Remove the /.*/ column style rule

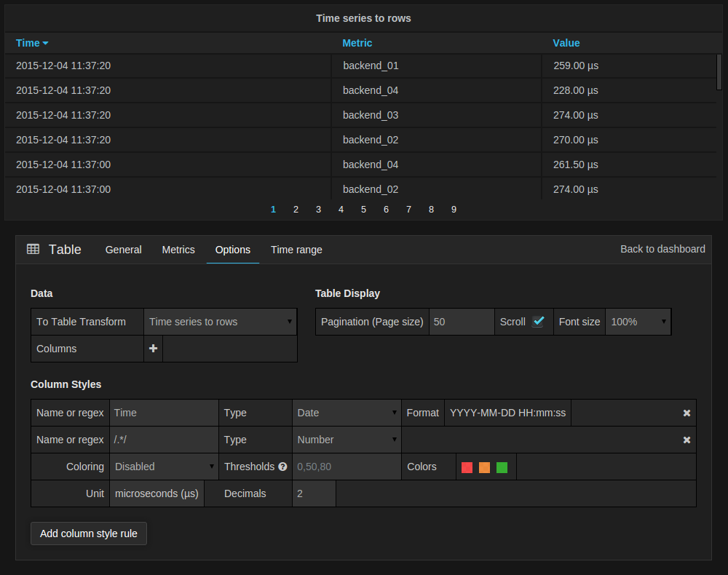click(x=687, y=440)
